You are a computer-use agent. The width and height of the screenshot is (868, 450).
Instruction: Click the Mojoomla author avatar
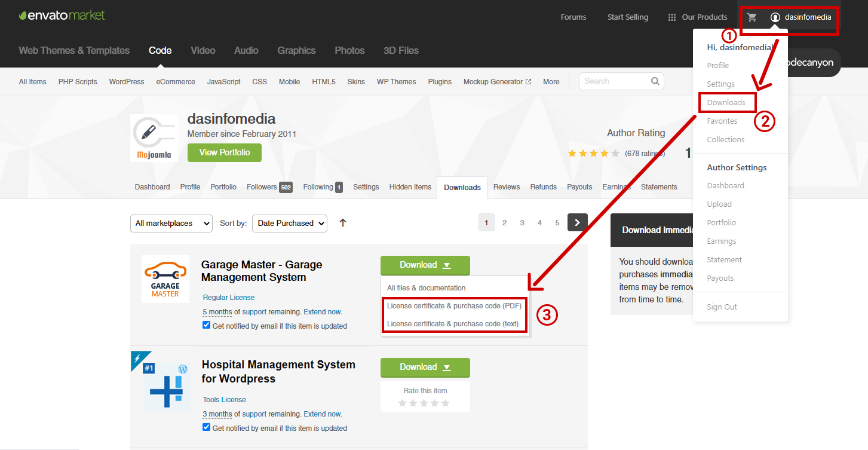(x=154, y=137)
